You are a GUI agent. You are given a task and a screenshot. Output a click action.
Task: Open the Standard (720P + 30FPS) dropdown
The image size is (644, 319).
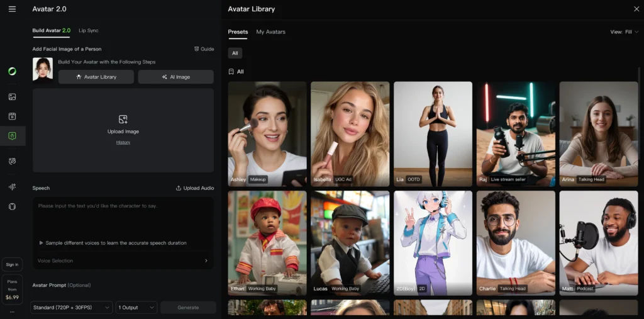[x=71, y=308]
